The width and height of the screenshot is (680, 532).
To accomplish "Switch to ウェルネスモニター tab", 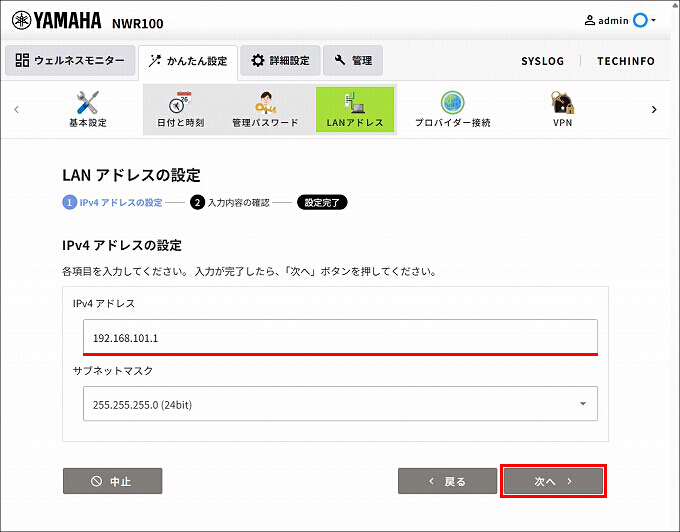I will (x=70, y=60).
